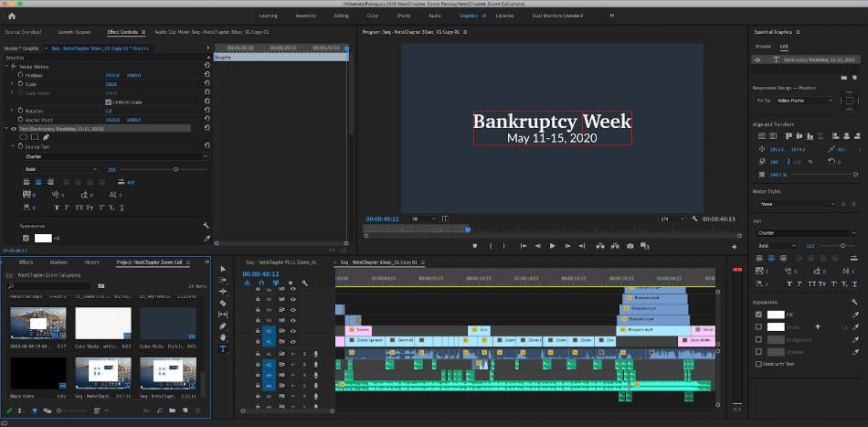Enable Mask with Text checkbox

point(758,364)
